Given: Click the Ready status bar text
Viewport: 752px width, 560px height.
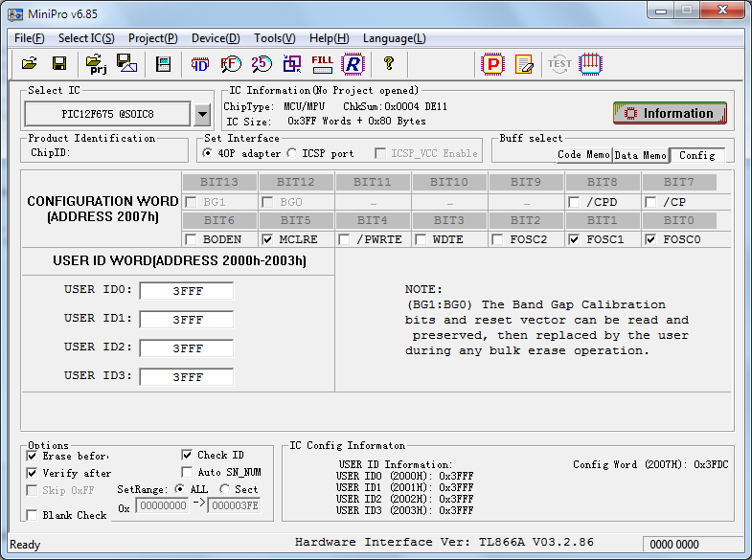Looking at the screenshot, I should (x=25, y=545).
